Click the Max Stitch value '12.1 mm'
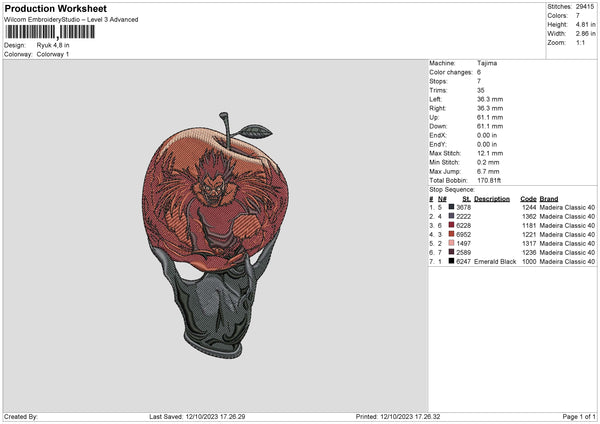The height and width of the screenshot is (424, 600). coord(490,153)
